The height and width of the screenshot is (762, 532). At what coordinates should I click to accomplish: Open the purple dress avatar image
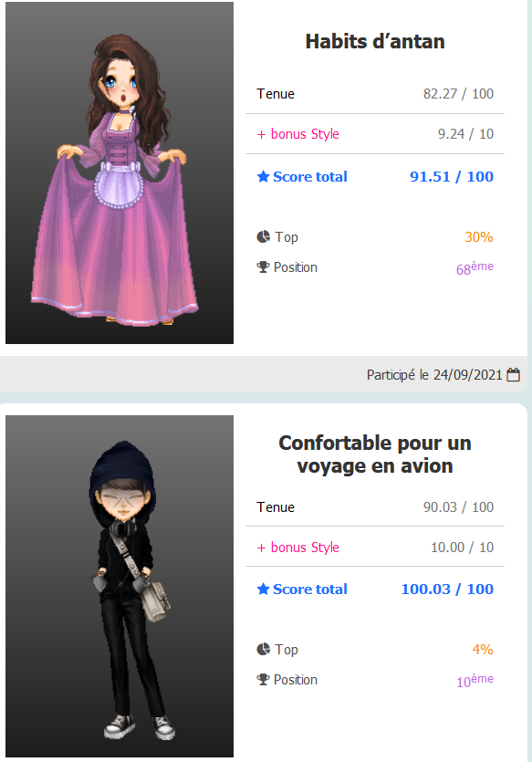[x=120, y=172]
